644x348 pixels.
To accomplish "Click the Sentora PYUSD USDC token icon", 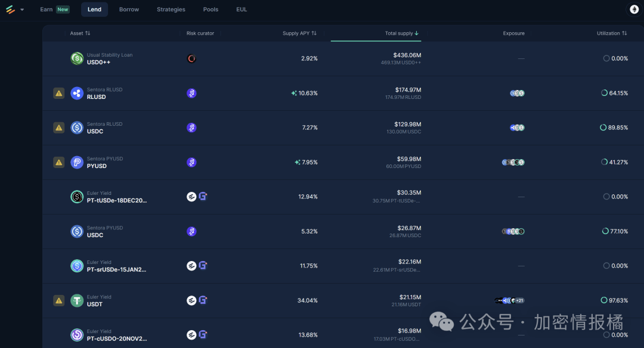I will (x=77, y=231).
